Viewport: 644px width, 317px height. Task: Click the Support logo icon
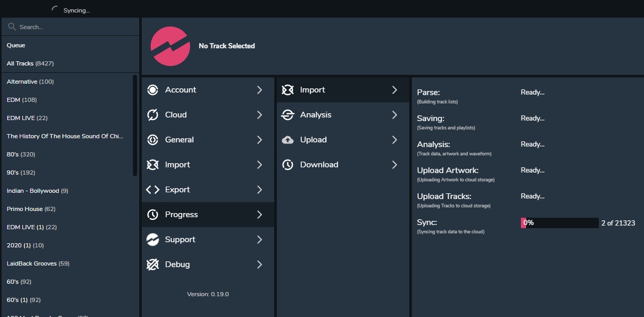pyautogui.click(x=153, y=240)
